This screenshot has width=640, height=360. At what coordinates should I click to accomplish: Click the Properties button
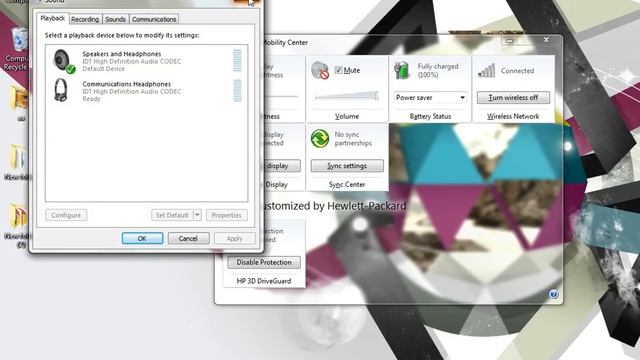pyautogui.click(x=227, y=215)
